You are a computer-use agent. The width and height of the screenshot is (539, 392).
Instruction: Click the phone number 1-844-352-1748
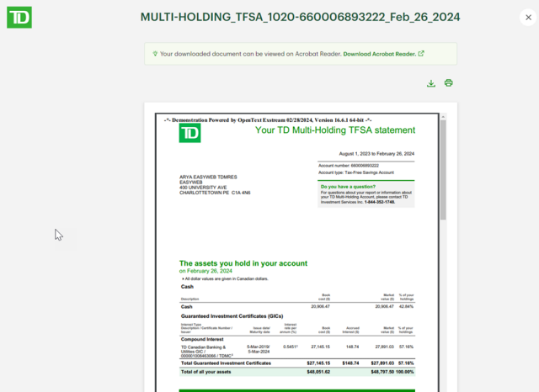point(379,202)
